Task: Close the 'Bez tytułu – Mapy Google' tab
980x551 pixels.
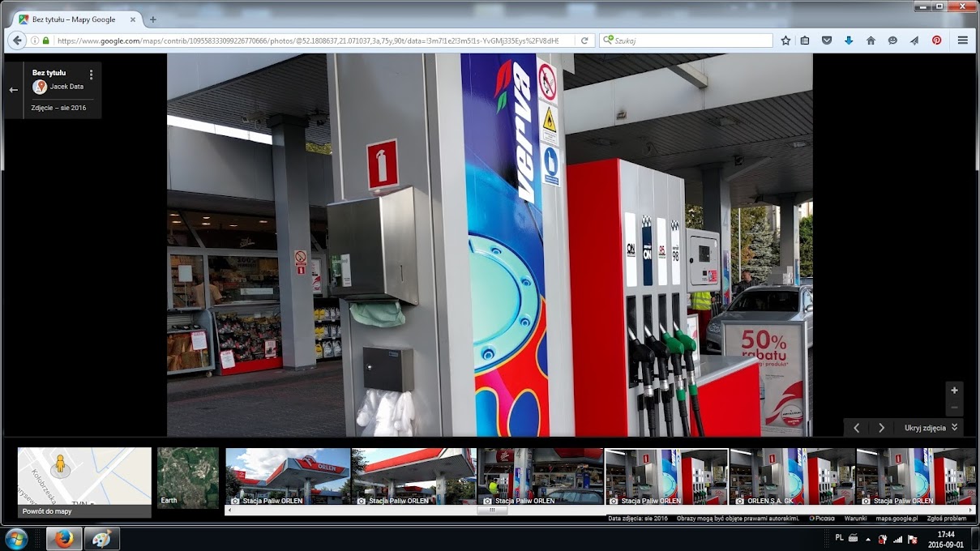Action: coord(133,19)
